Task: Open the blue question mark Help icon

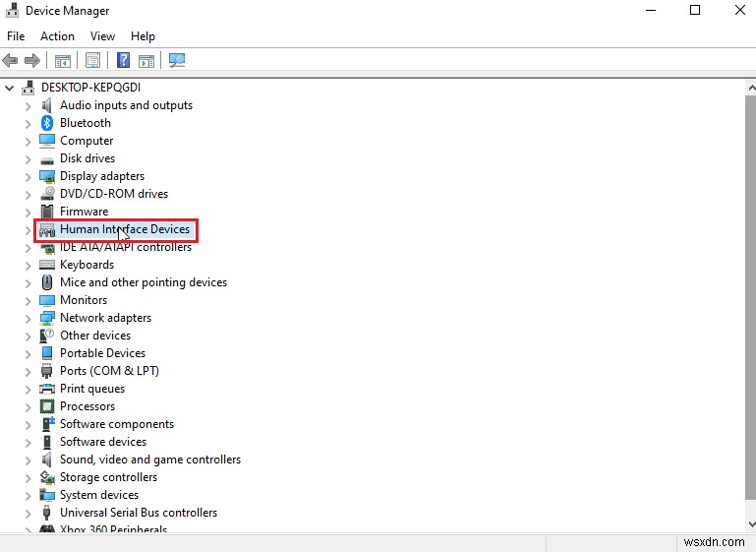Action: pos(124,60)
